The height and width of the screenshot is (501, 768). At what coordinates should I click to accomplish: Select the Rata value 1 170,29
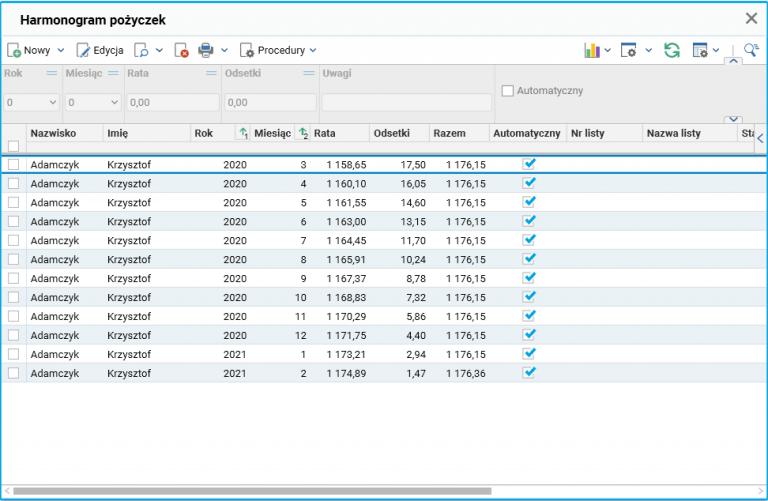click(346, 317)
